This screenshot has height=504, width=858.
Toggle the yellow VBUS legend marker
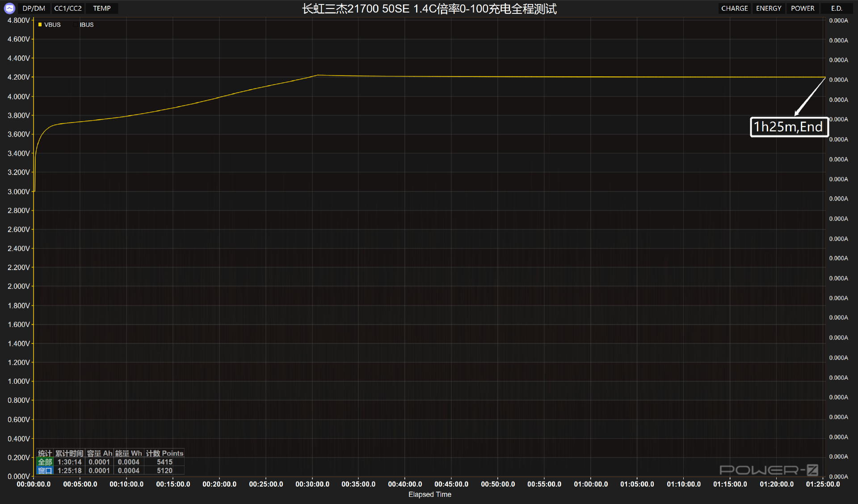pos(40,25)
